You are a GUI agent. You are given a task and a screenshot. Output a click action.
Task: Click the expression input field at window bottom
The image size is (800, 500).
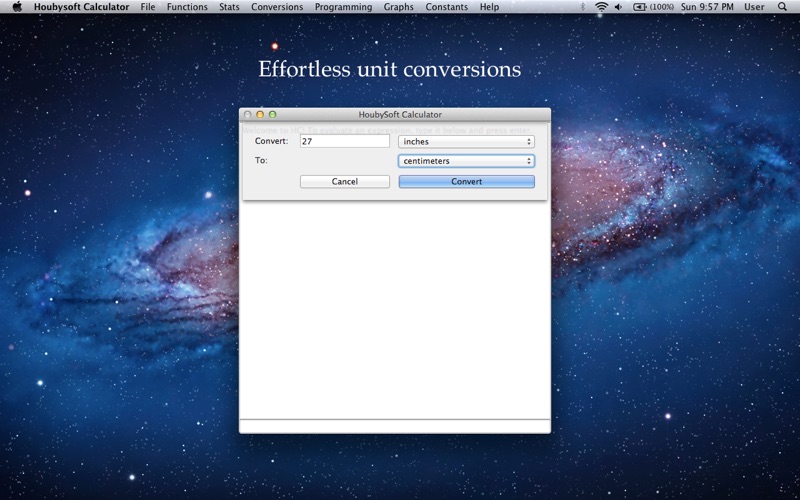395,427
